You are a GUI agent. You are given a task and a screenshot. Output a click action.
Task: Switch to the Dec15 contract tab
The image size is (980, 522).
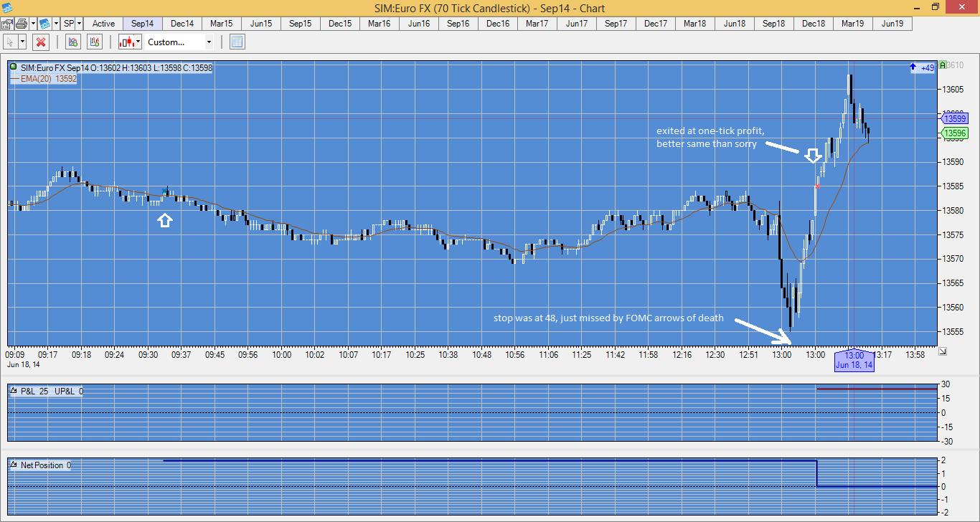[x=340, y=24]
